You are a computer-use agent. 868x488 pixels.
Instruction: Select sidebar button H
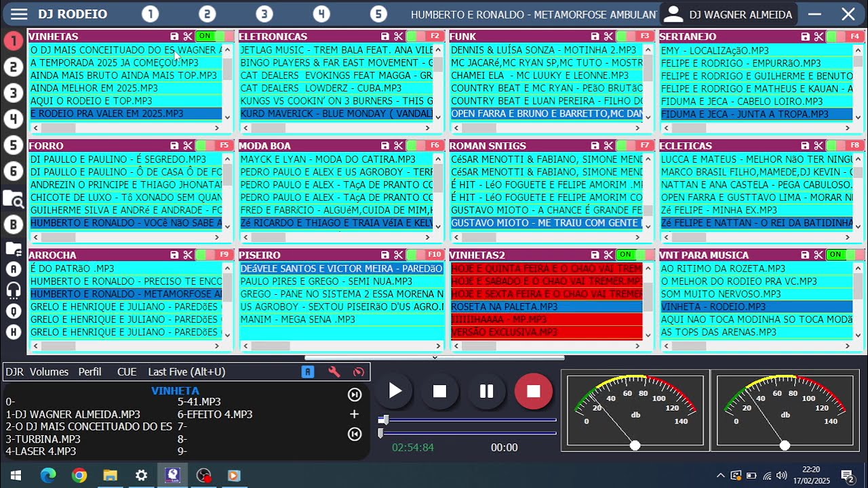(14, 332)
